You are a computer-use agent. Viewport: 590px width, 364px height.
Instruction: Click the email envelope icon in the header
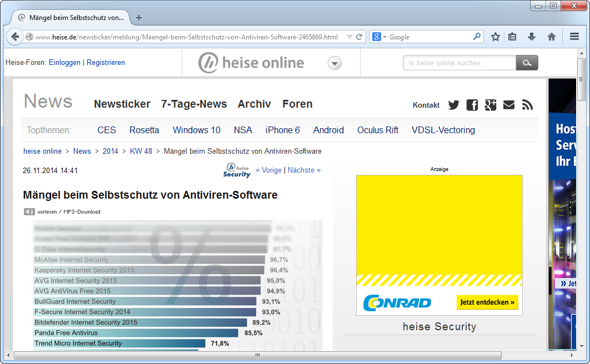(508, 105)
